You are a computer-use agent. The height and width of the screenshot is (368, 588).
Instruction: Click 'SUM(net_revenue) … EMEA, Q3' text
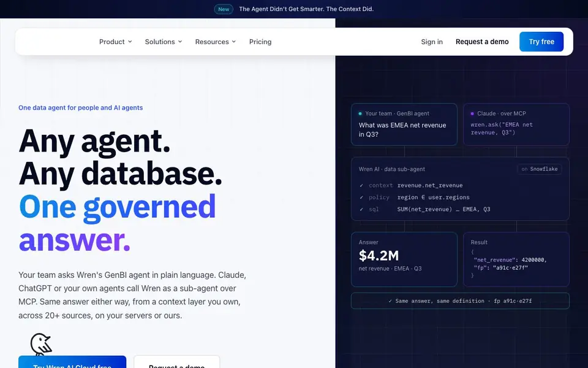pos(443,210)
